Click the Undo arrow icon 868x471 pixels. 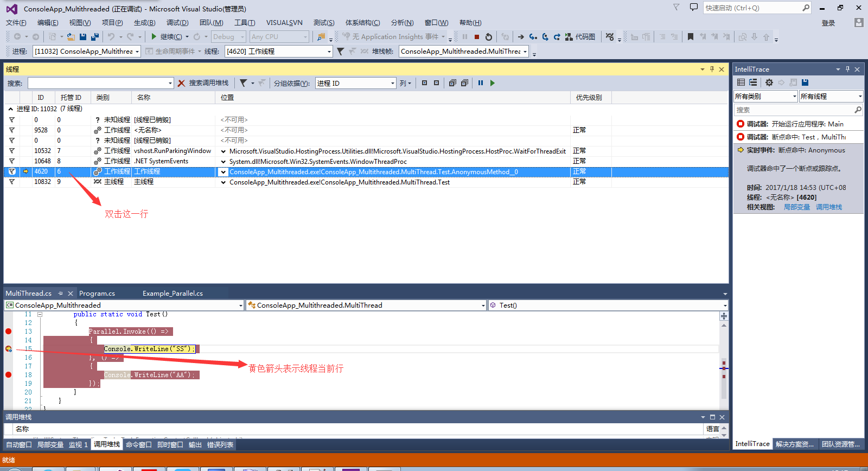click(111, 37)
